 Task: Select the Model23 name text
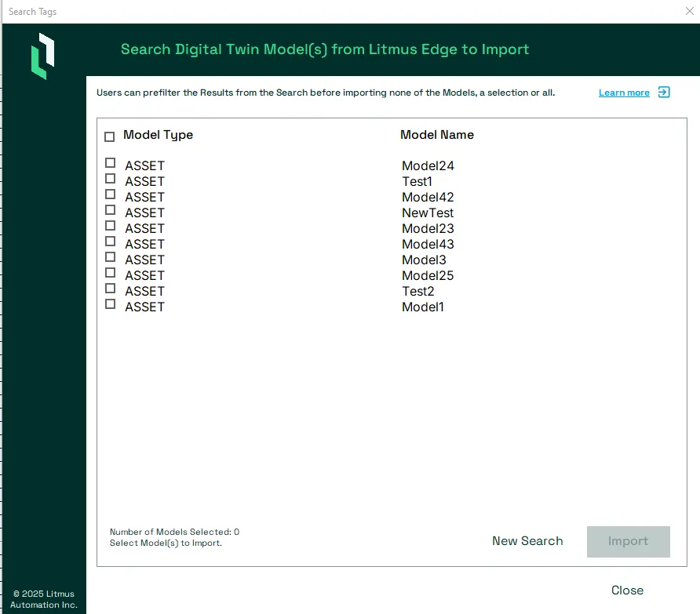428,228
